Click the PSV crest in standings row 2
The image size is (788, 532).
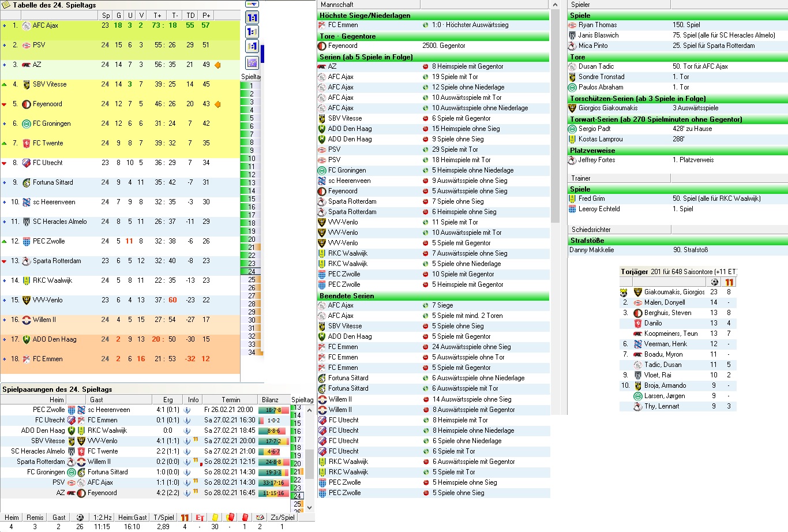coord(26,46)
